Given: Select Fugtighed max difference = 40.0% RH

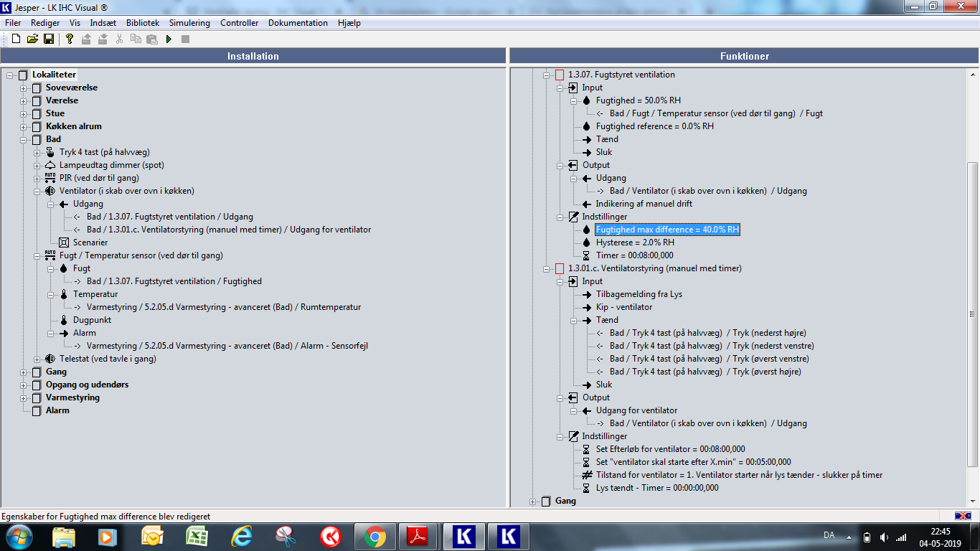Looking at the screenshot, I should pos(667,230).
